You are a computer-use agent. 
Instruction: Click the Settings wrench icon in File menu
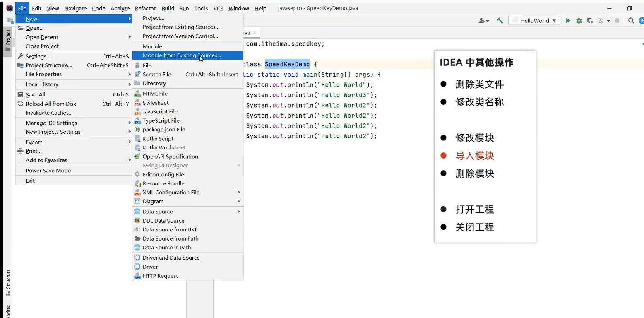click(20, 56)
